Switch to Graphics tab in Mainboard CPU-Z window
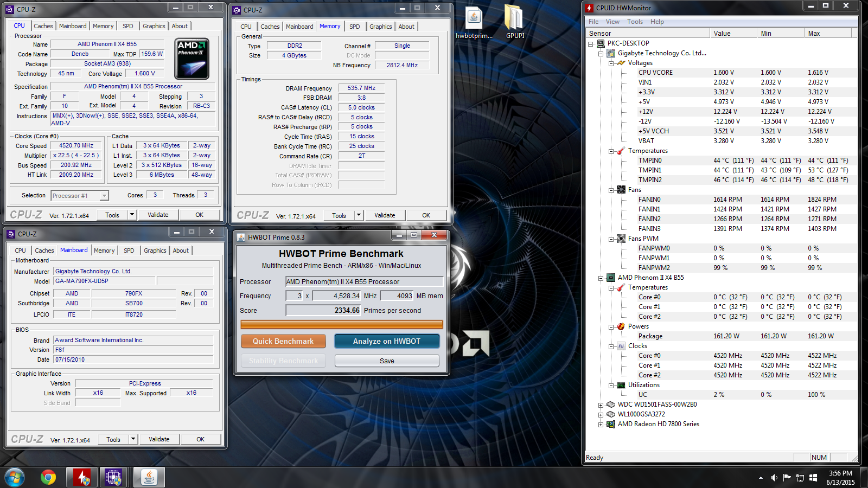Image resolution: width=868 pixels, height=488 pixels. pos(155,251)
